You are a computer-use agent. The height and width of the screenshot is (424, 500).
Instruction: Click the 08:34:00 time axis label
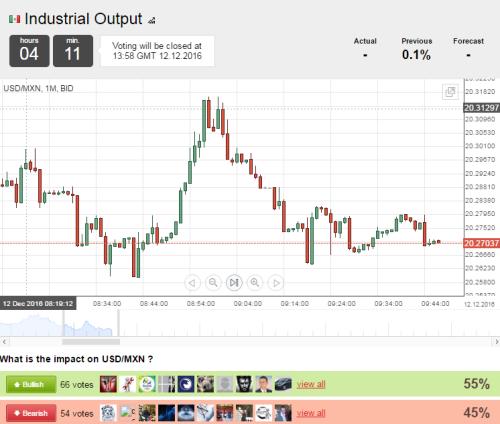pyautogui.click(x=107, y=304)
